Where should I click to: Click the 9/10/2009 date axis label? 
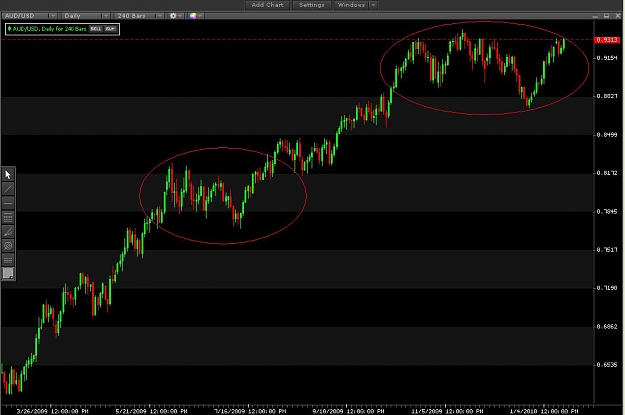pyautogui.click(x=348, y=411)
